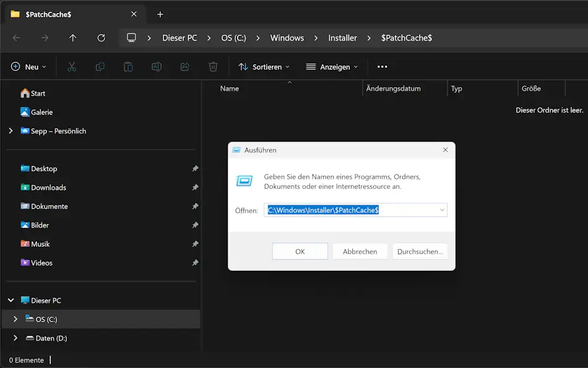
Task: Unpin the Downloads folder from quick access
Action: coord(195,187)
